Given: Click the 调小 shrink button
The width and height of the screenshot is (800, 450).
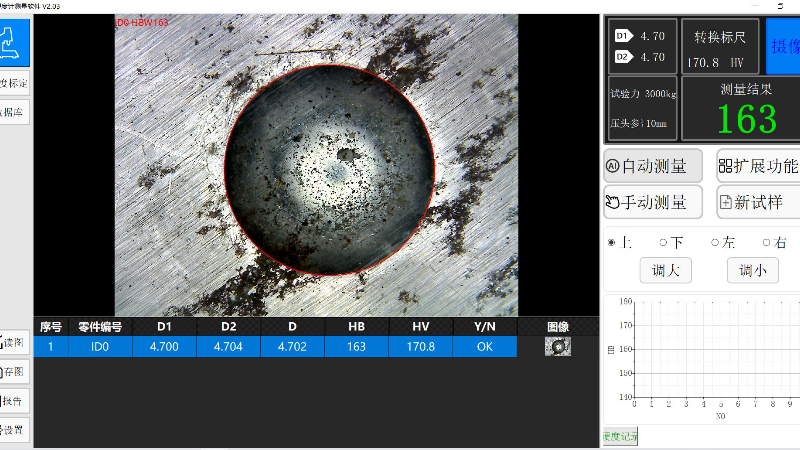Looking at the screenshot, I should (752, 270).
